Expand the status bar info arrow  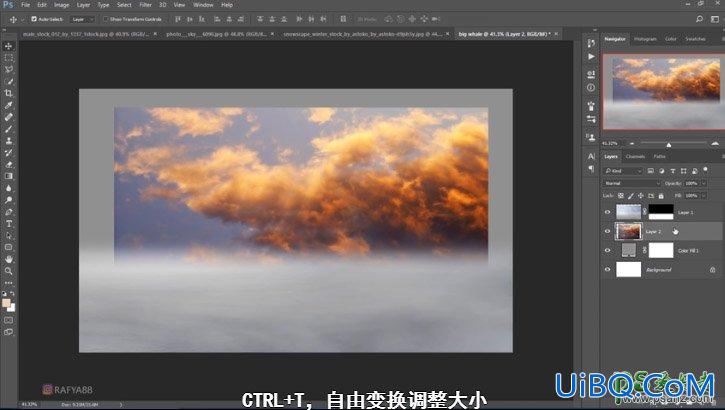pos(121,404)
